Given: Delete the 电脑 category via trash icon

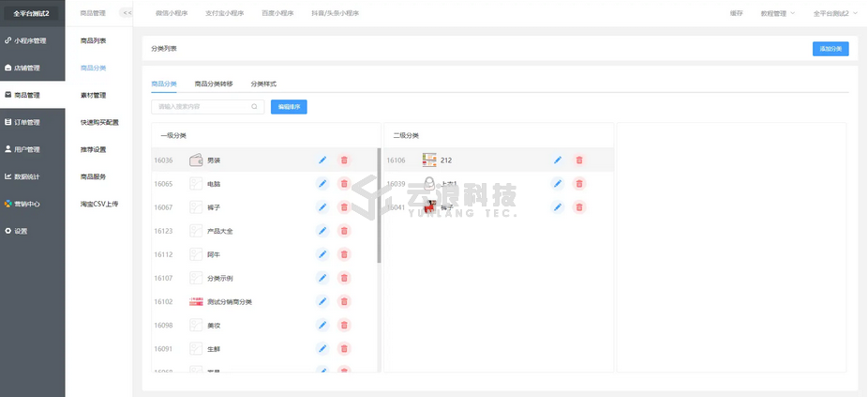Looking at the screenshot, I should coord(344,184).
